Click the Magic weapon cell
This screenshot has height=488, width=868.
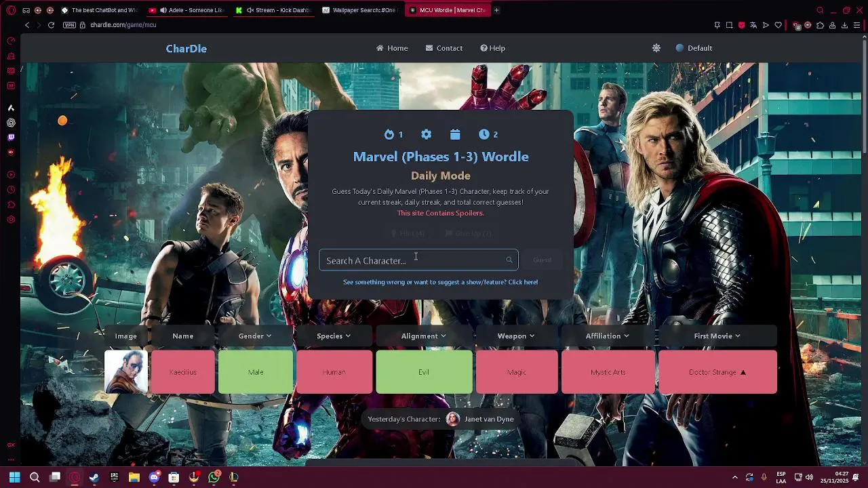(x=516, y=372)
